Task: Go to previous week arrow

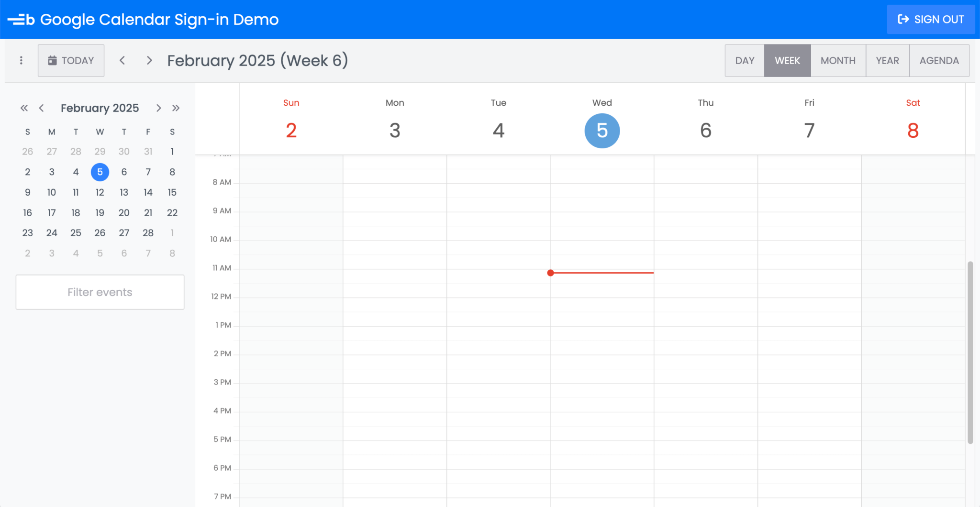Action: click(x=122, y=60)
